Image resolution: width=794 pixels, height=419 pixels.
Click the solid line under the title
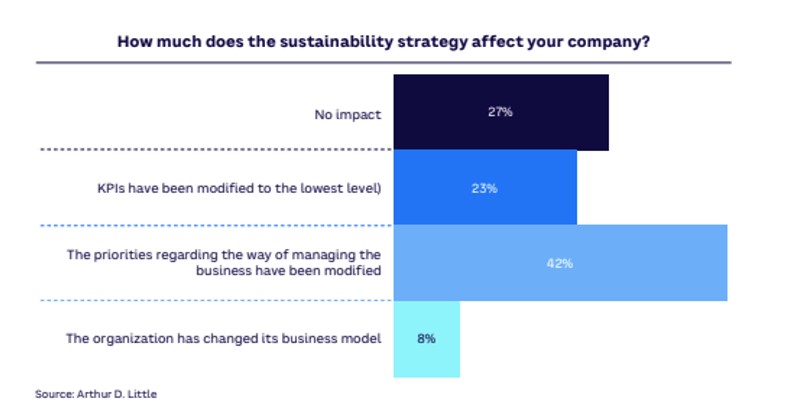coord(385,63)
